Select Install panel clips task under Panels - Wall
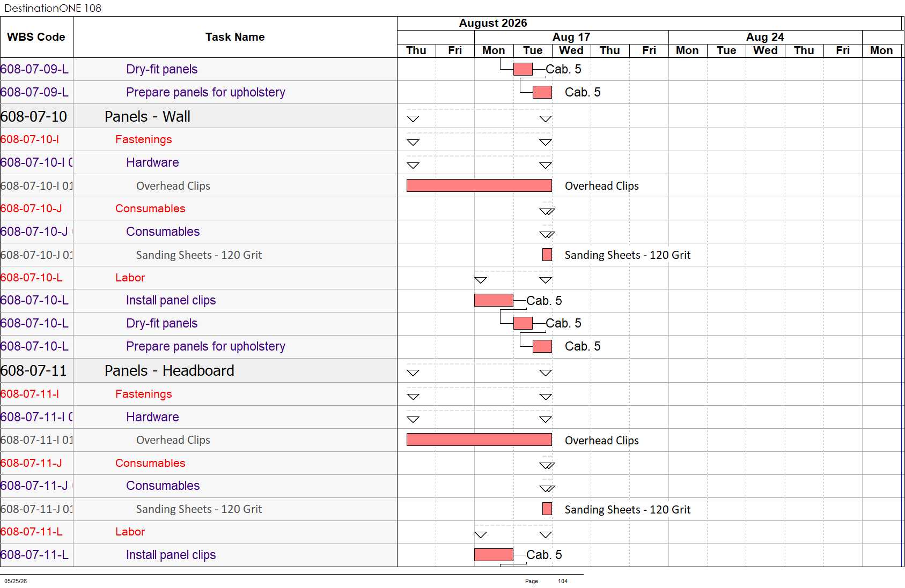905x588 pixels. 171,300
